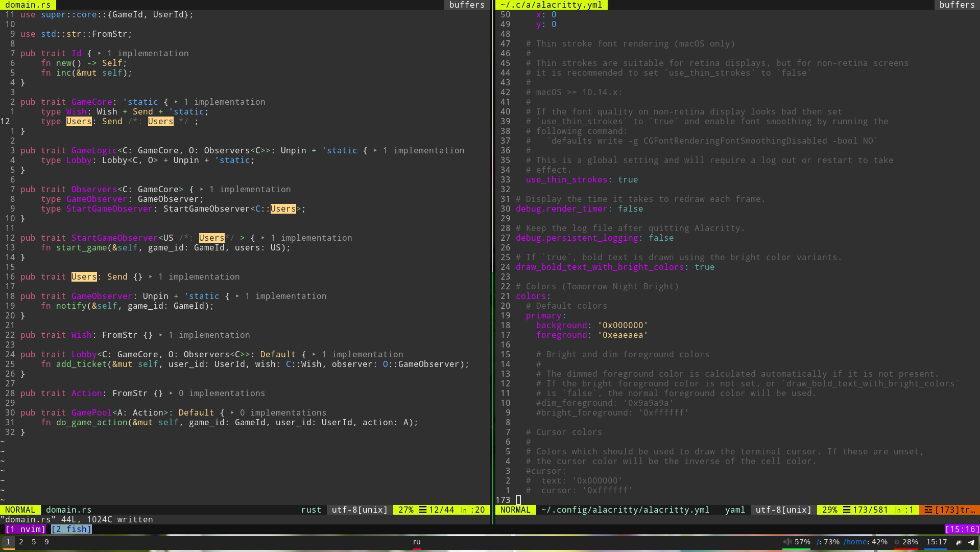The width and height of the screenshot is (980, 552).
Task: Click the NORMAL mode indicator of domain.rs
Action: pyautogui.click(x=20, y=510)
